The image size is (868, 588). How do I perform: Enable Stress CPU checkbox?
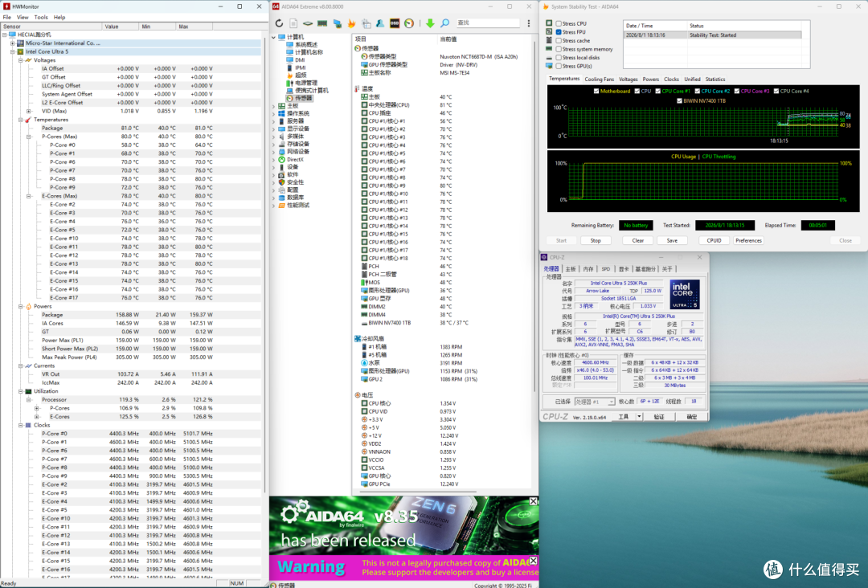[559, 24]
